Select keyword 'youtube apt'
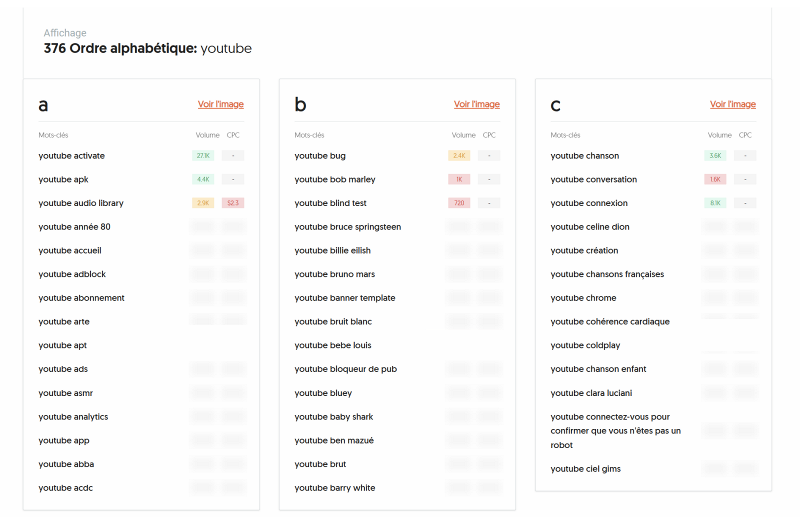 63,346
